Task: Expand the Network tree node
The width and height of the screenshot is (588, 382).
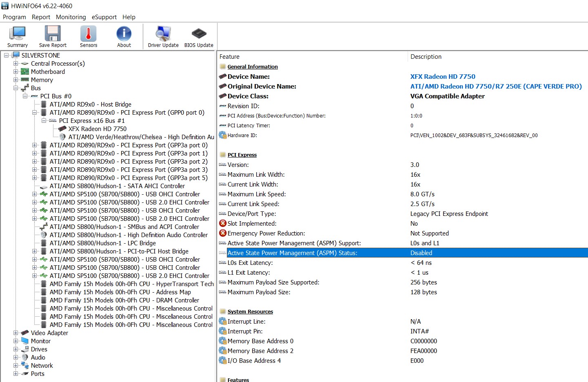Action: point(16,365)
